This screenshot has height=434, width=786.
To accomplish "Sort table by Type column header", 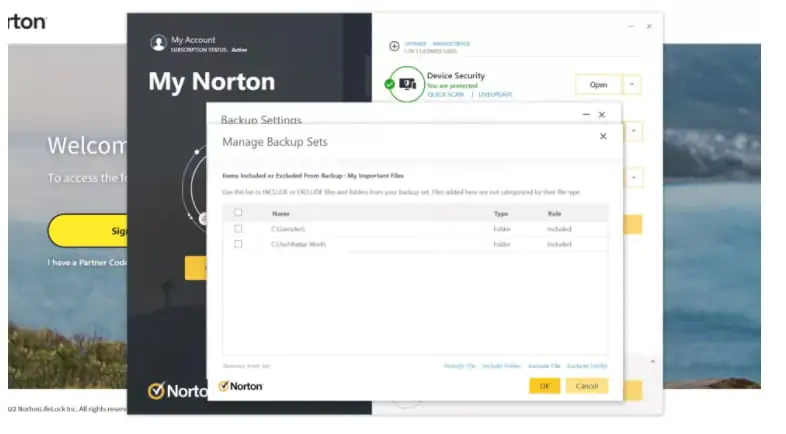I will [x=501, y=213].
